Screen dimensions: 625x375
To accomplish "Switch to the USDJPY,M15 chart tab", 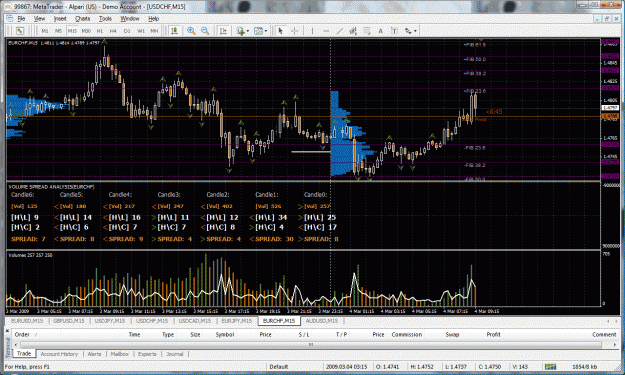I will pyautogui.click(x=110, y=321).
